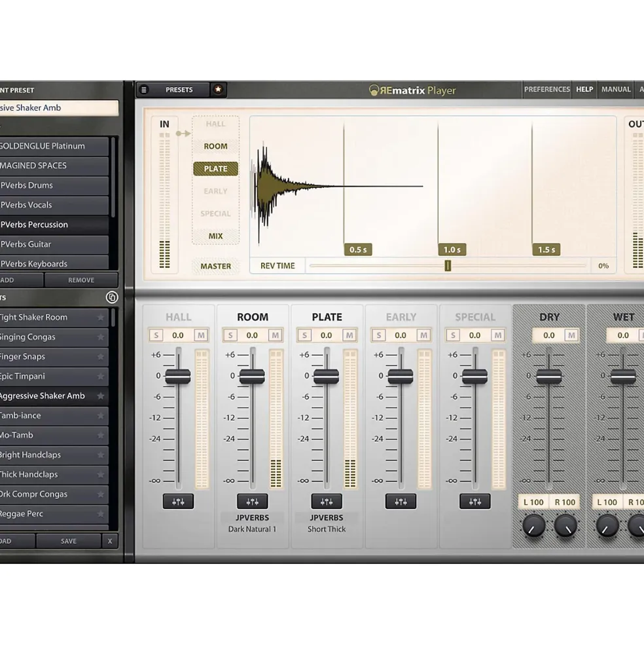Mute the SPECIAL channel

pyautogui.click(x=497, y=335)
